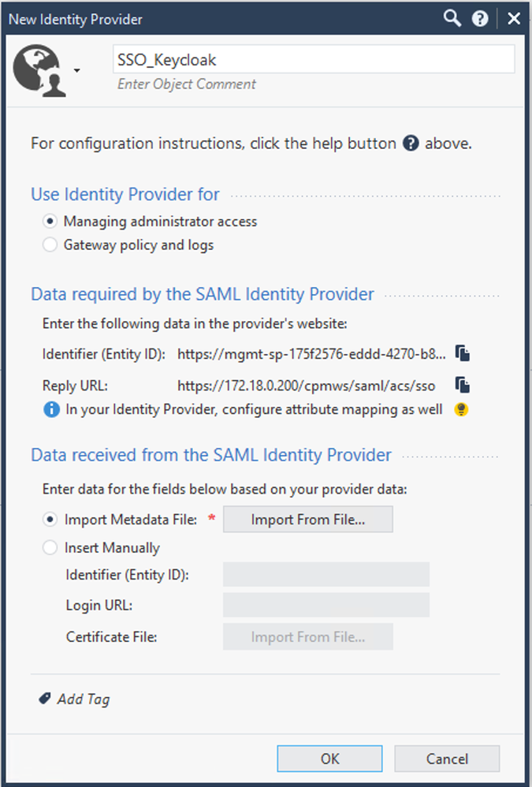
Task: Close the New Identity Provider window
Action: (514, 18)
